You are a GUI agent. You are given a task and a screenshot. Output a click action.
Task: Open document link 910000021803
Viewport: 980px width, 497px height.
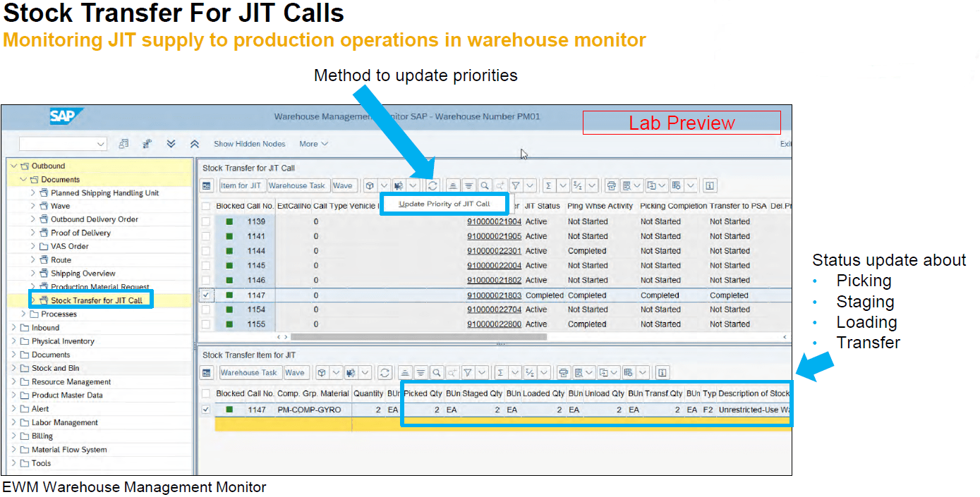coord(494,295)
